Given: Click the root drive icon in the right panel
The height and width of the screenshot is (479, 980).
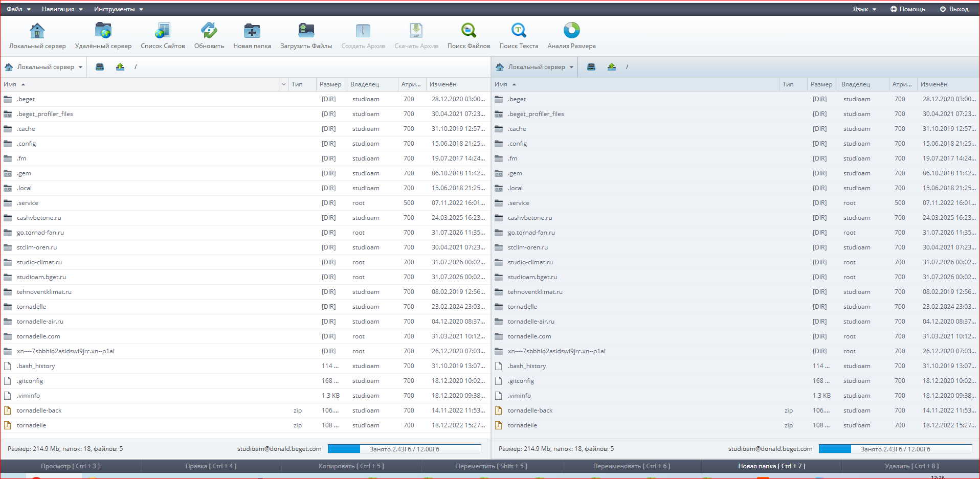Looking at the screenshot, I should (x=591, y=67).
